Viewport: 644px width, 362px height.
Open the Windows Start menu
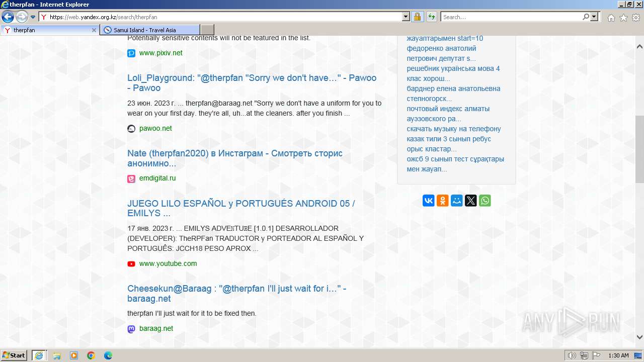pos(14,355)
